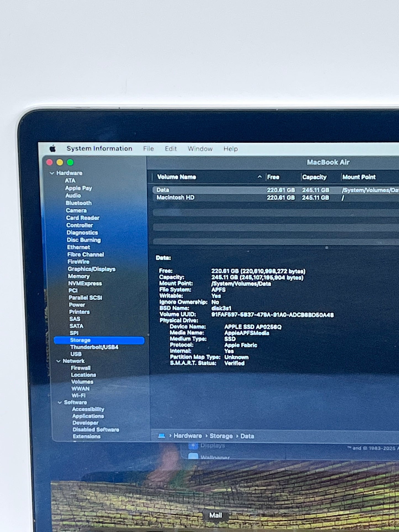The image size is (399, 532).
Task: Sort by the Mount Point column header
Action: 359,177
